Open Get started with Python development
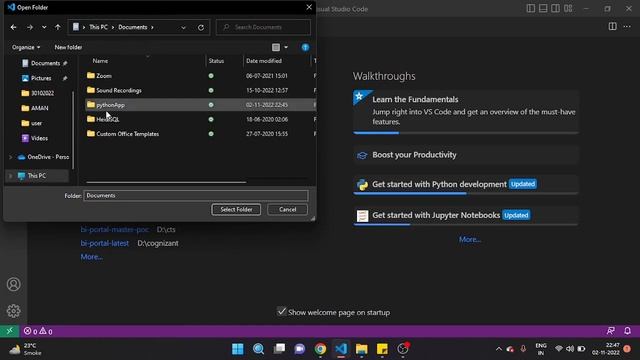640x360 pixels. tap(466, 184)
